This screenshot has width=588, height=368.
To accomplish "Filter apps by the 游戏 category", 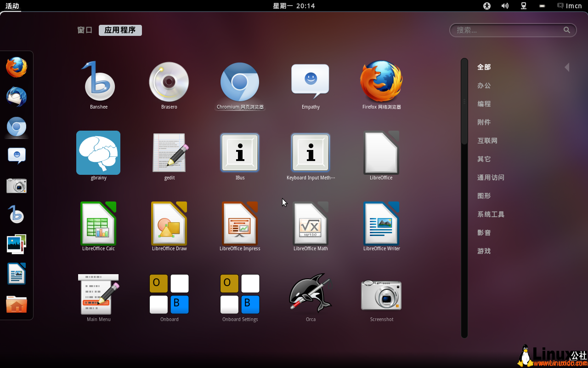I will tap(484, 251).
